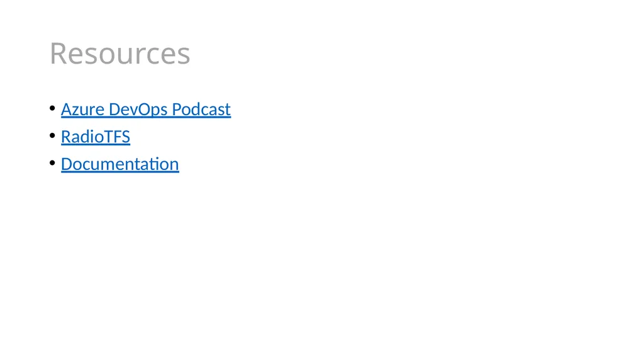
Task: Click the capital A of Azure
Action: coord(67,110)
